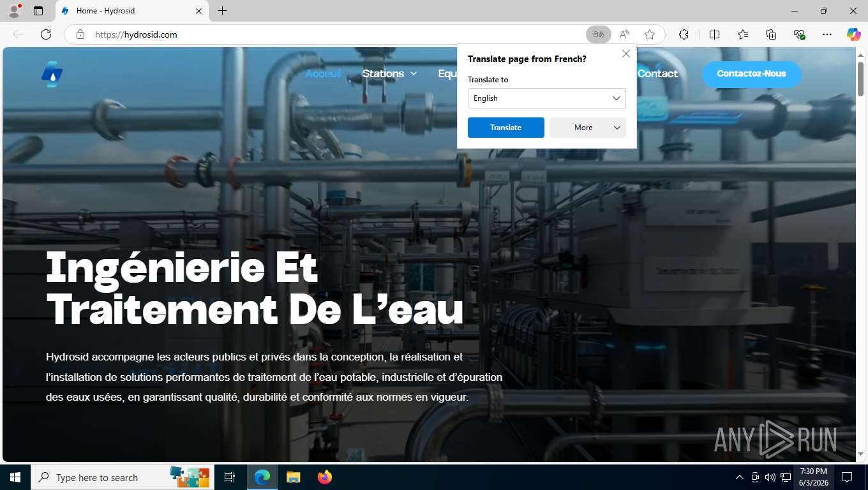The width and height of the screenshot is (868, 490).
Task: Open Read aloud icon in address bar
Action: coord(624,34)
